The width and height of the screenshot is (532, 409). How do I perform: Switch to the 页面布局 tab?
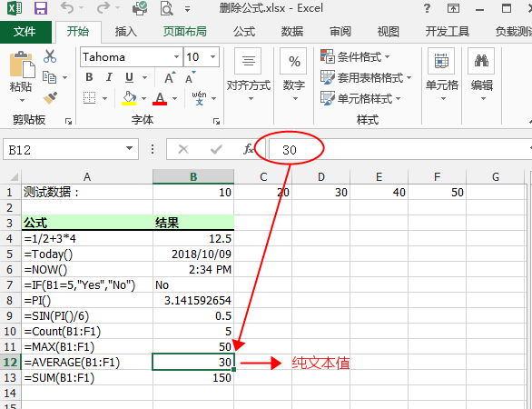[185, 32]
